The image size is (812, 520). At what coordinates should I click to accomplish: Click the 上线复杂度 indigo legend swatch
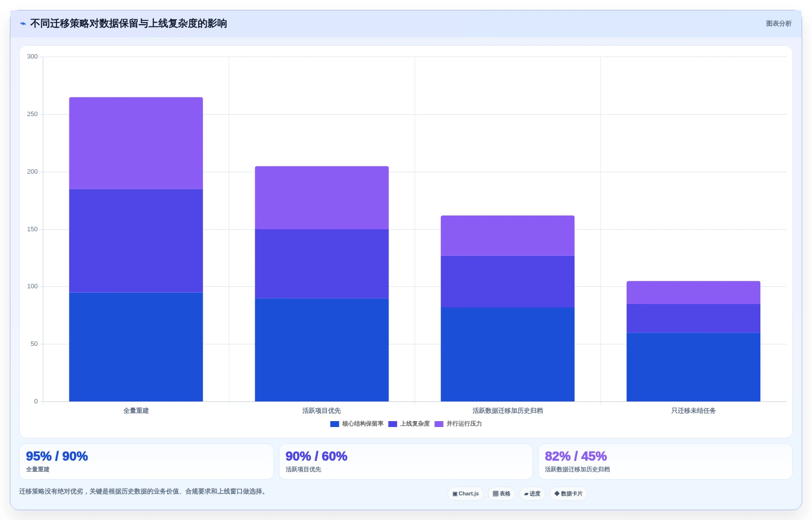(x=392, y=424)
